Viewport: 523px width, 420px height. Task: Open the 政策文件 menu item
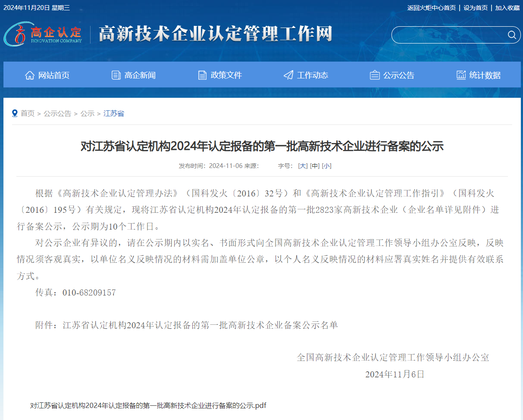point(220,75)
